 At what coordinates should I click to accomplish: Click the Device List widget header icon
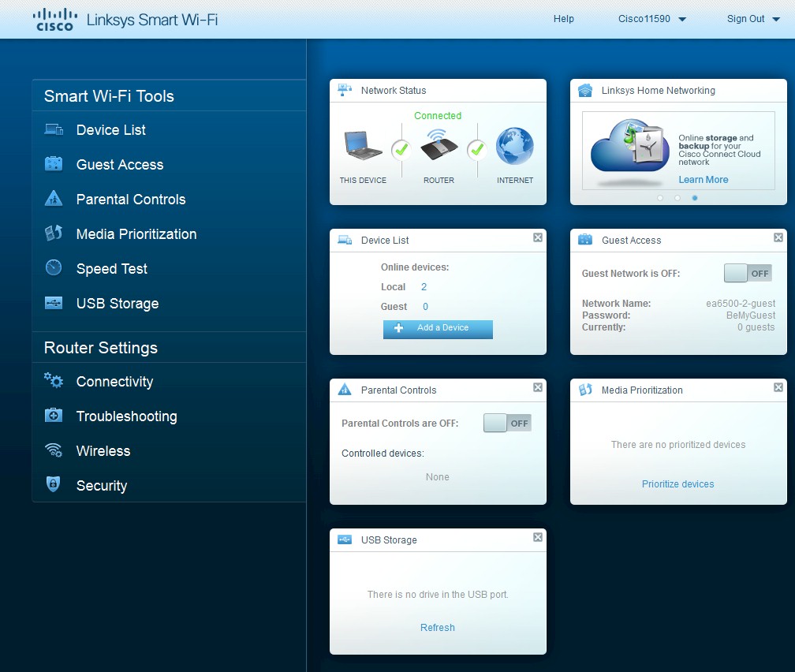[x=345, y=240]
